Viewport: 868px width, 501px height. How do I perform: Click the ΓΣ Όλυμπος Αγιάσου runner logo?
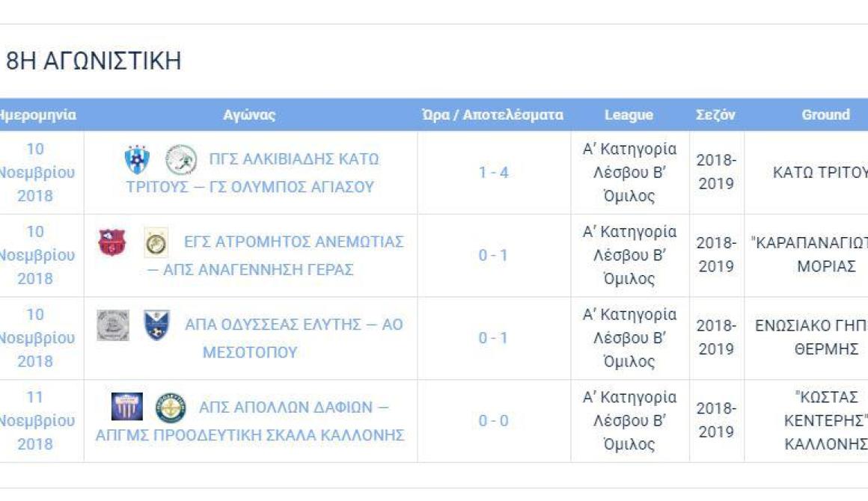click(x=181, y=159)
